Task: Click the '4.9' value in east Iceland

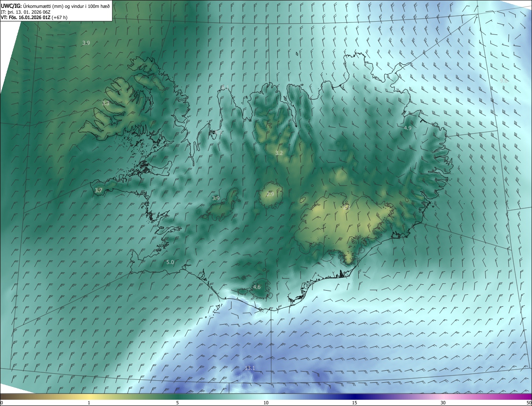Action: click(x=408, y=128)
